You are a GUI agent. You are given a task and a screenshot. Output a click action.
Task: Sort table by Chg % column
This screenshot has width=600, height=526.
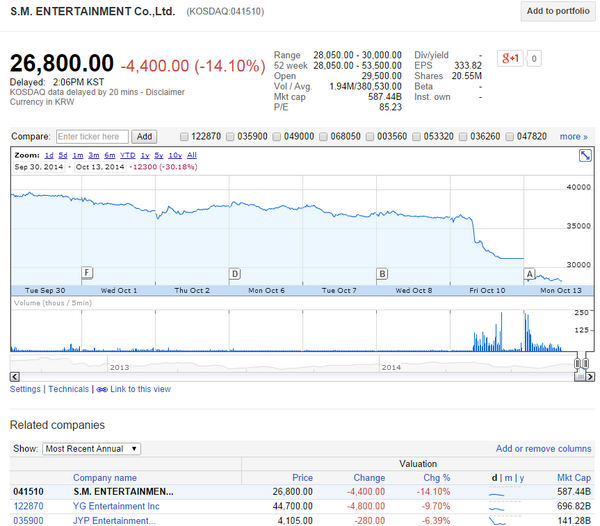[437, 478]
